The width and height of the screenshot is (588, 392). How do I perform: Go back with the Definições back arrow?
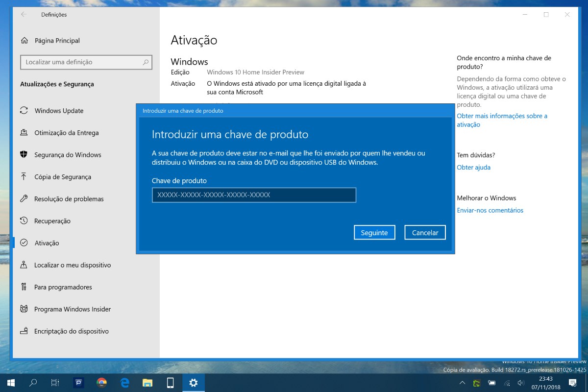pos(24,15)
